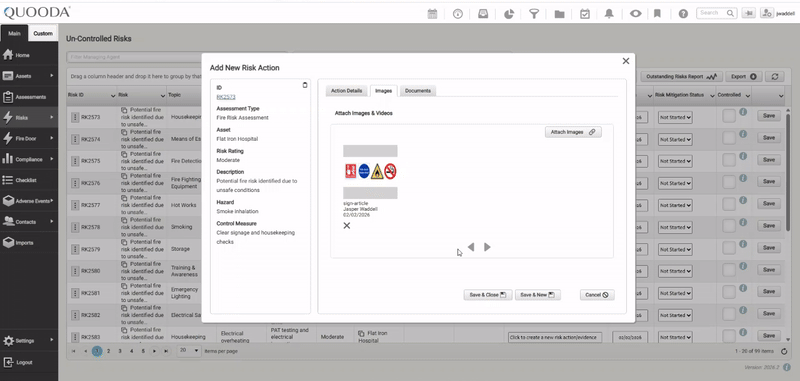
Task: Open Not Started dropdown for RK2578
Action: click(675, 227)
